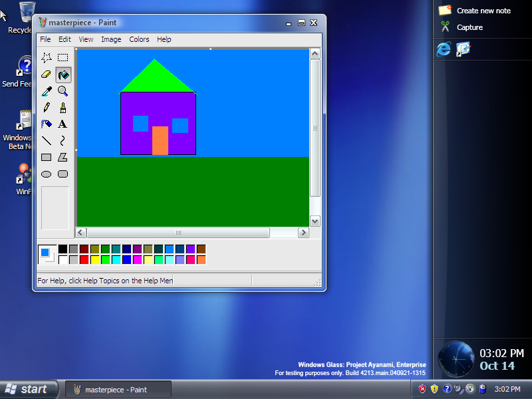Select the Rectangle shape tool
This screenshot has height=399, width=532.
(47, 157)
